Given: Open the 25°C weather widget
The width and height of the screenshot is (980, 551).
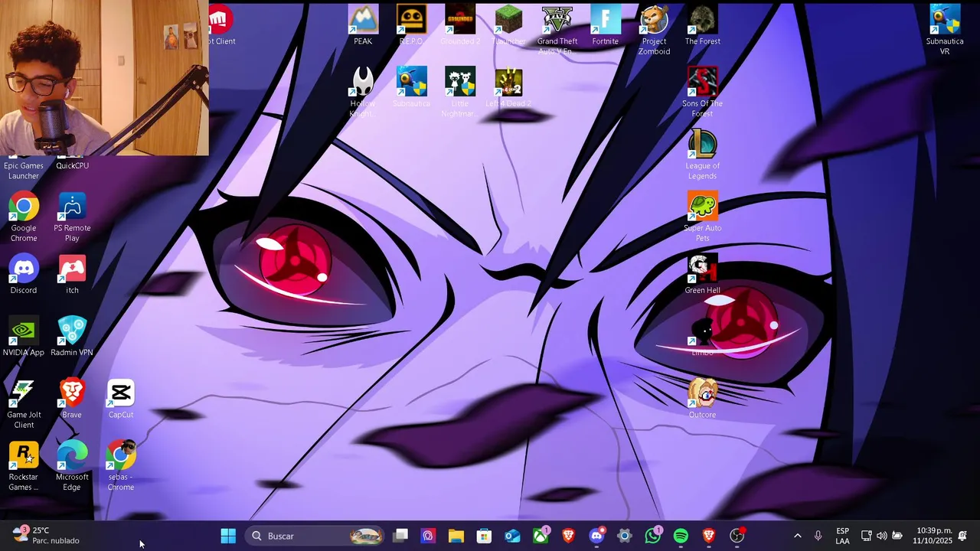Looking at the screenshot, I should [46, 535].
